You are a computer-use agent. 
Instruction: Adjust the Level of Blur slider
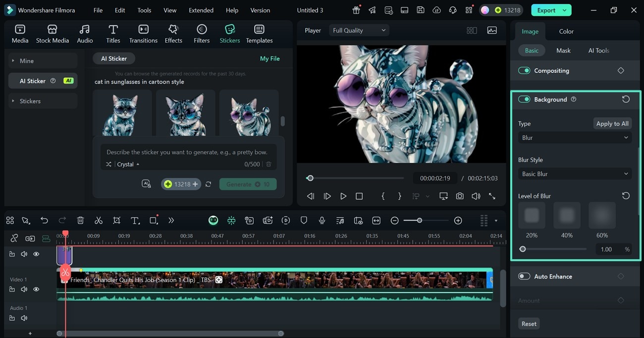[x=552, y=249]
